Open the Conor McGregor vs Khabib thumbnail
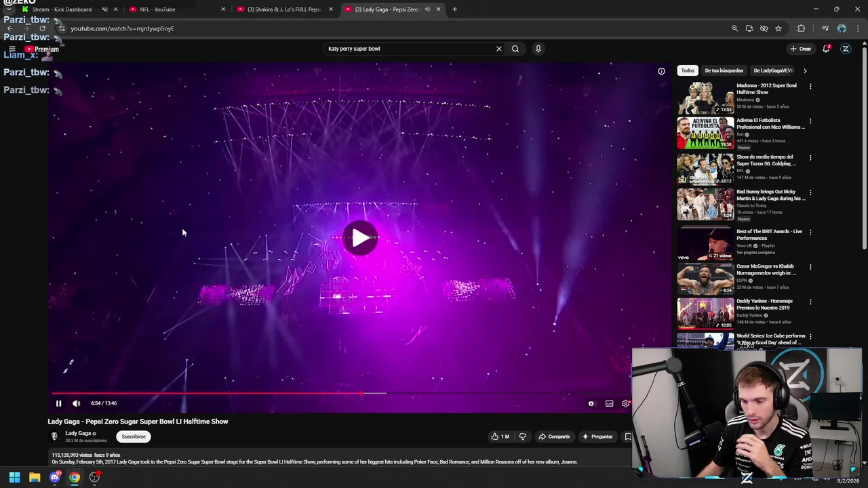 click(x=705, y=279)
